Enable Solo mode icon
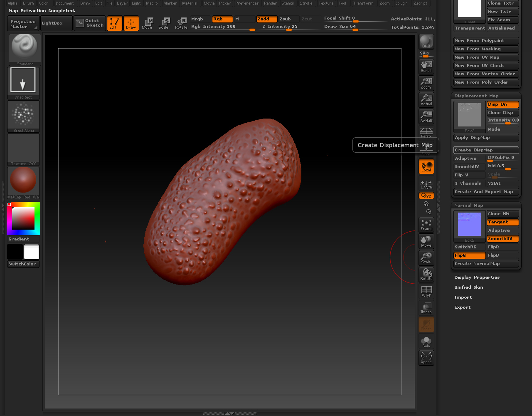532x416 pixels. 426,342
